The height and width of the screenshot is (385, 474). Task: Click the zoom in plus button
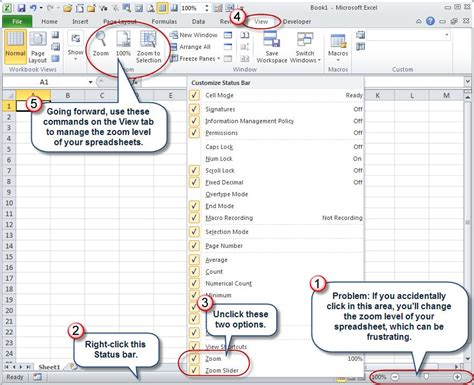457,377
